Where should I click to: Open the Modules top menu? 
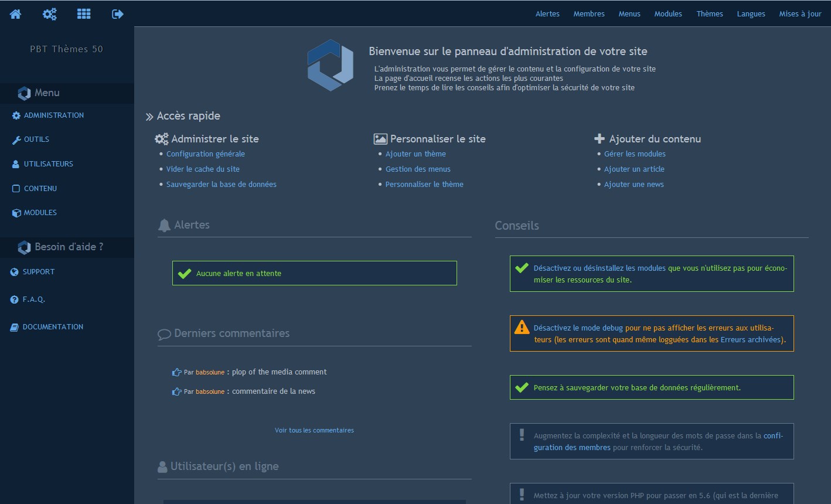[x=668, y=14]
